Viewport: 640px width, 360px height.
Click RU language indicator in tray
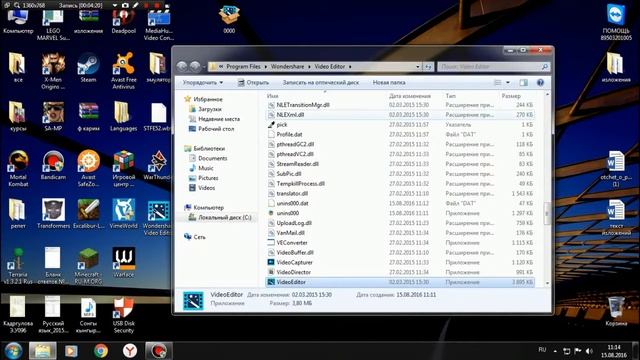pos(542,350)
